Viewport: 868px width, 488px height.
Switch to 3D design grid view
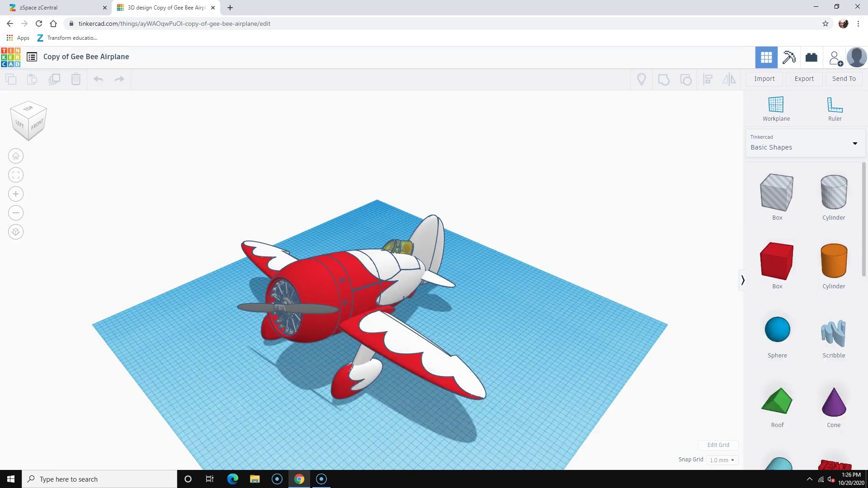[x=766, y=57]
